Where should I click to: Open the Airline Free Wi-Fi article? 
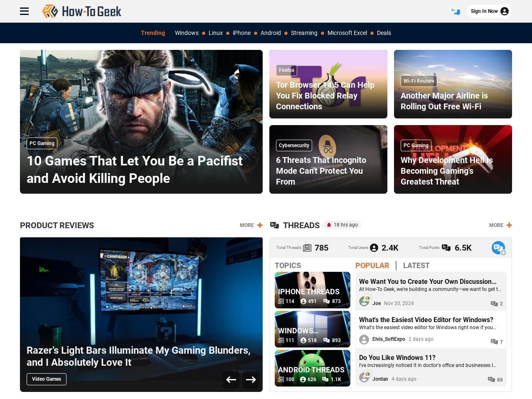pyautogui.click(x=444, y=101)
